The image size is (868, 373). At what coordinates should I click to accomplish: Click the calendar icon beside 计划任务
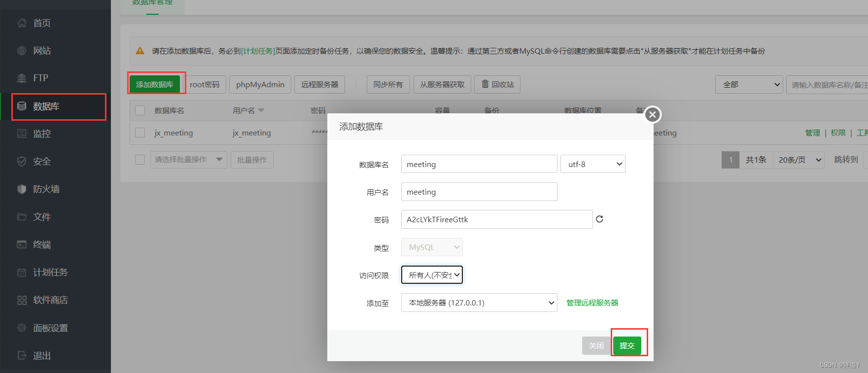click(22, 272)
